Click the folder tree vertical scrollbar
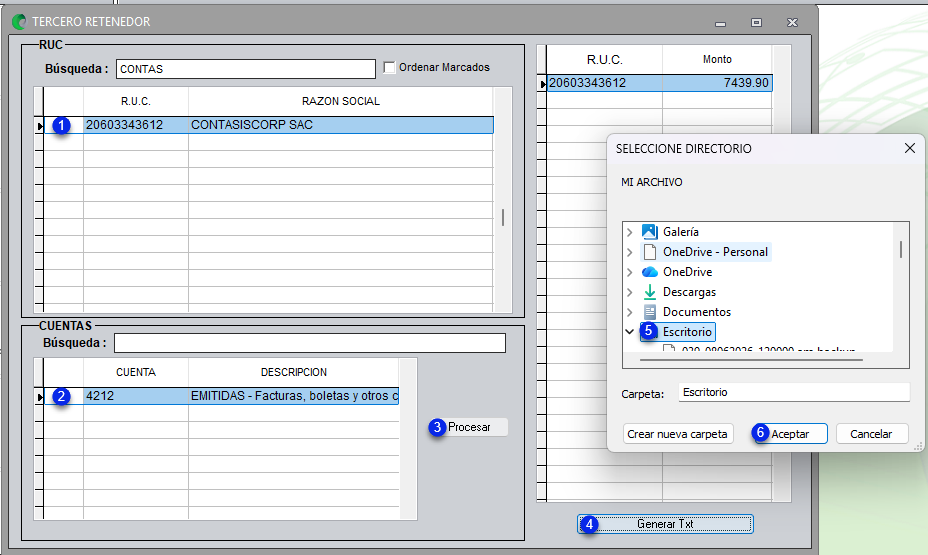Screen dimensions: 928x555 901,249
